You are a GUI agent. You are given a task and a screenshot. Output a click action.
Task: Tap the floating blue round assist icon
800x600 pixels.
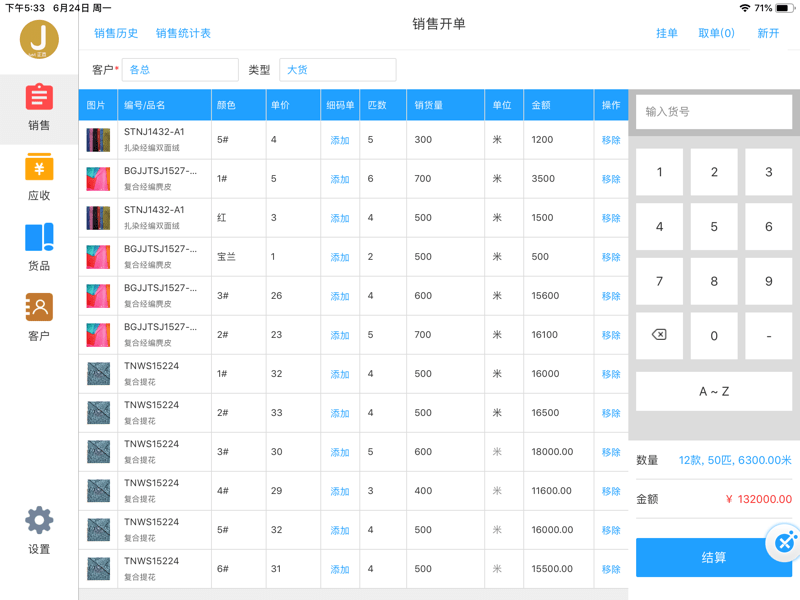pos(785,543)
